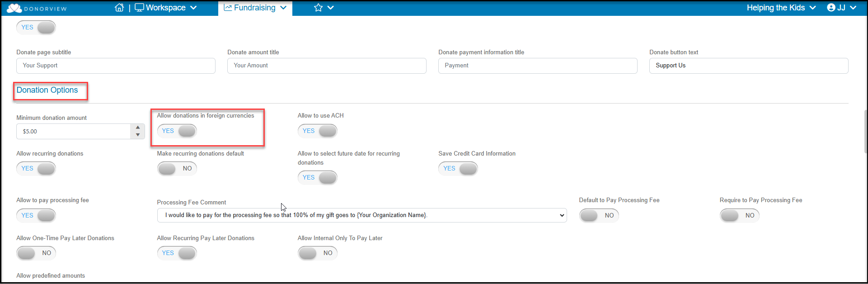Screen dimensions: 868x284
Task: Click the Processing Fee Comment label
Action: point(192,203)
